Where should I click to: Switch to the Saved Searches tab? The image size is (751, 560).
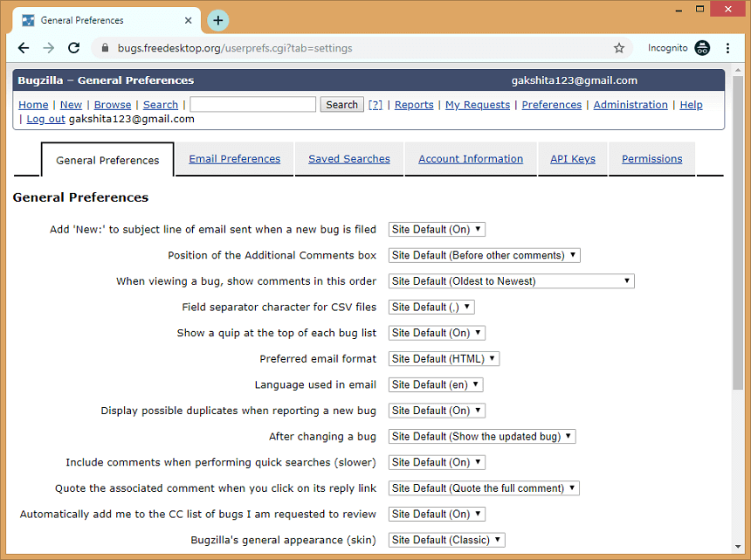349,158
